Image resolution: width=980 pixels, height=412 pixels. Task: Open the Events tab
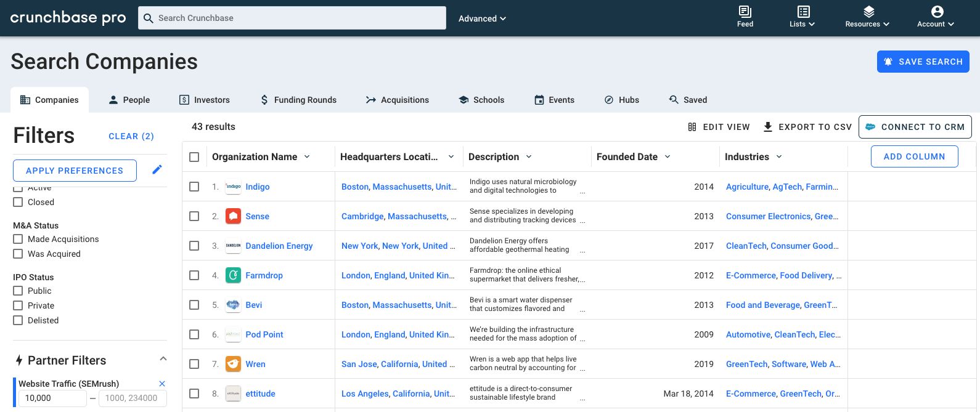coord(554,100)
